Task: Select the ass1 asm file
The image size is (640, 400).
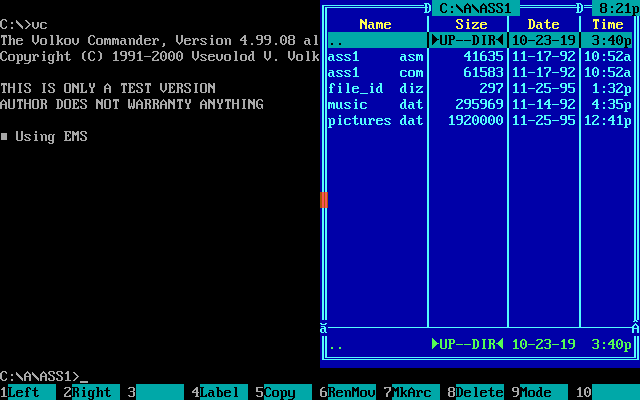Action: [480, 56]
